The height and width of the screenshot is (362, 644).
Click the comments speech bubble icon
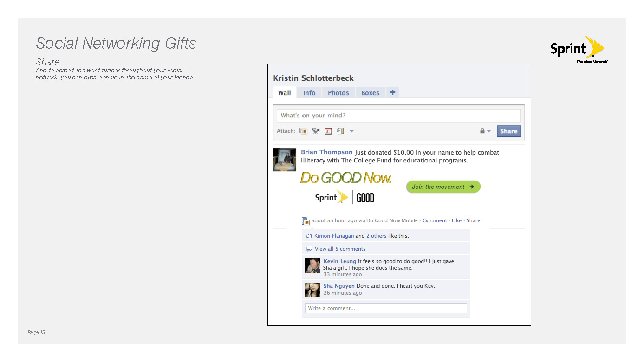tap(309, 249)
